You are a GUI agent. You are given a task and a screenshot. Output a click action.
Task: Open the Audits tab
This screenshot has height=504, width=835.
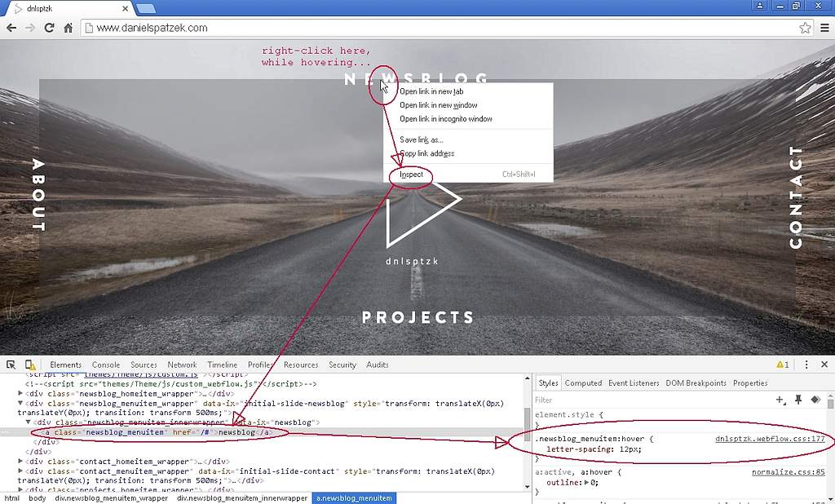pos(377,365)
